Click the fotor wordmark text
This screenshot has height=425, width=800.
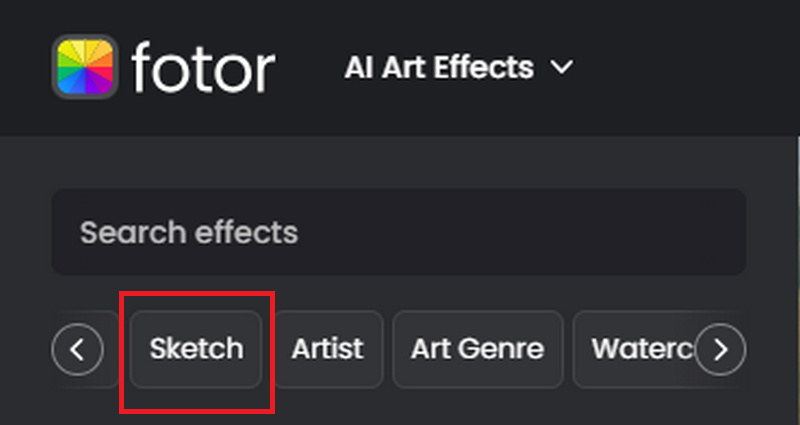[203, 68]
